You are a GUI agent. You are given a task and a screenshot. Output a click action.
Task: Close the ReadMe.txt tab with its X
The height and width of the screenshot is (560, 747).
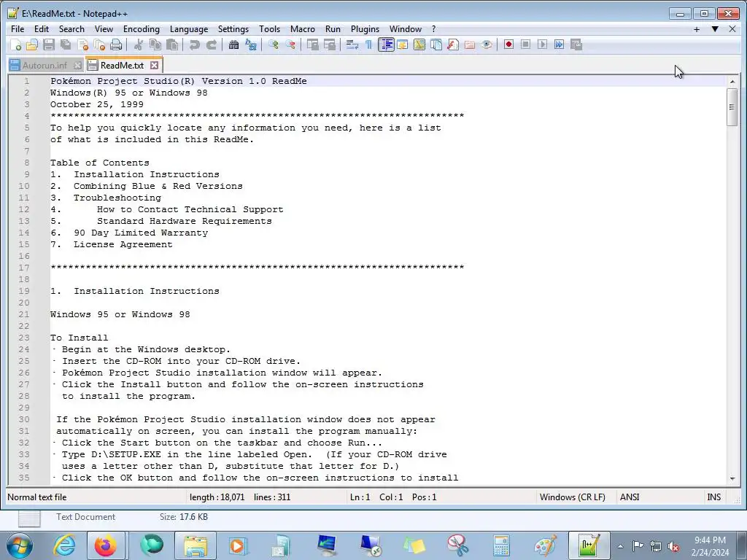pyautogui.click(x=155, y=65)
